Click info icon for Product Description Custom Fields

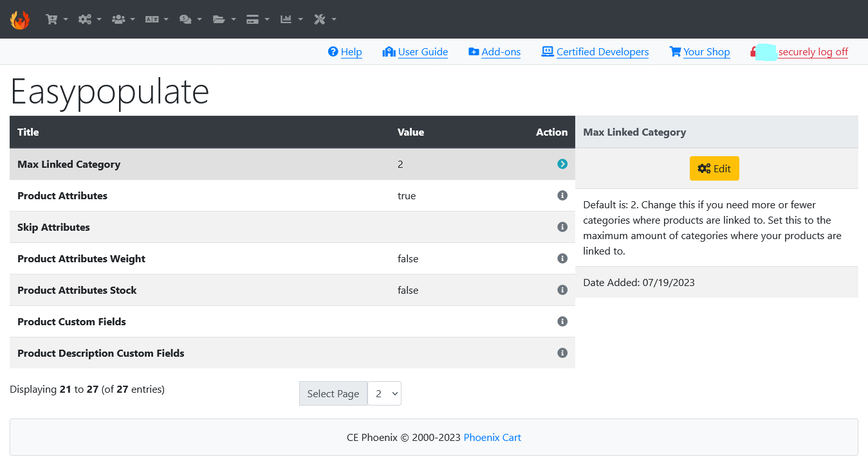[562, 353]
